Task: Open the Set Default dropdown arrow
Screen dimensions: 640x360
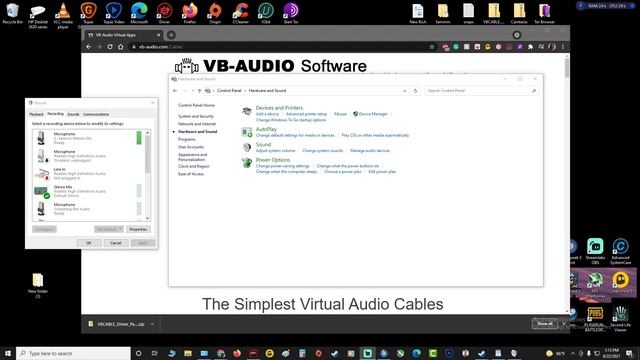Action: 121,229
